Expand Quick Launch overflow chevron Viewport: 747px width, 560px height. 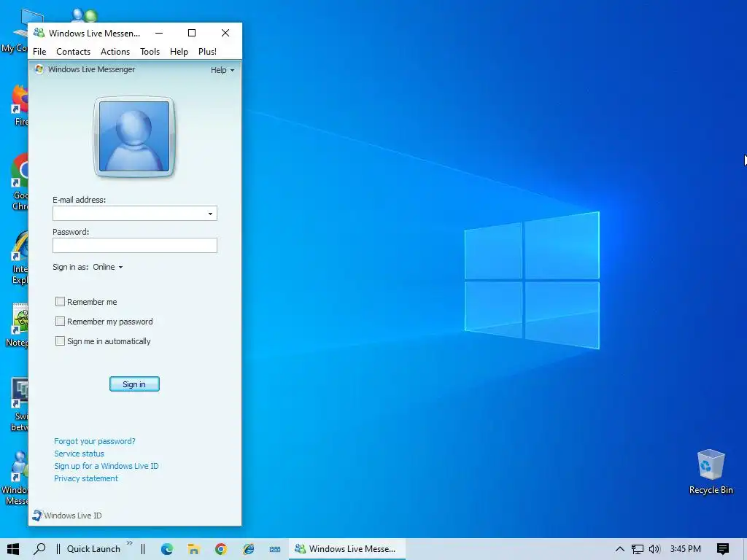pos(130,543)
